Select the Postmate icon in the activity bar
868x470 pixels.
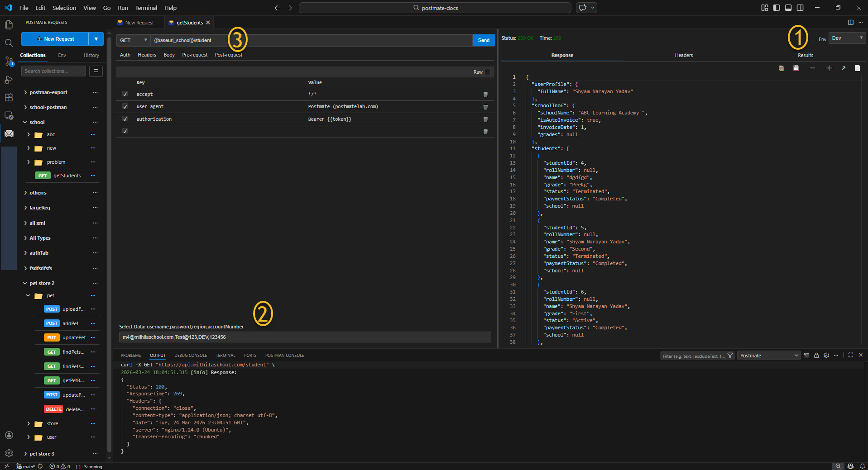click(x=9, y=133)
